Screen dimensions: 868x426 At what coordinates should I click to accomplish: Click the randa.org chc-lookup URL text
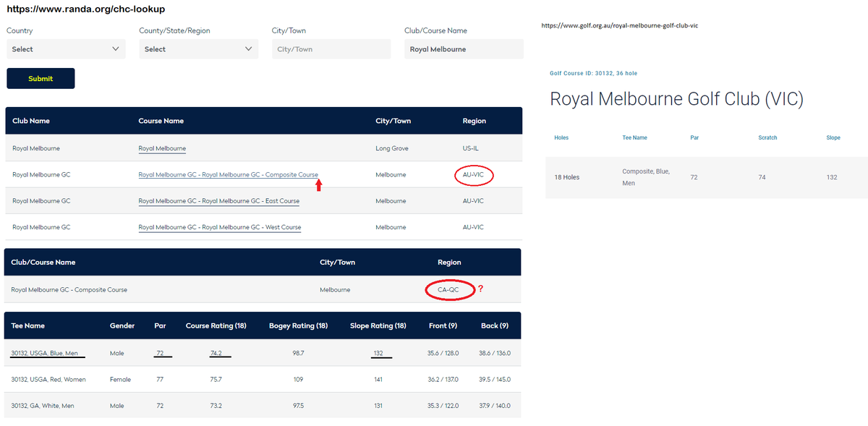click(x=85, y=9)
